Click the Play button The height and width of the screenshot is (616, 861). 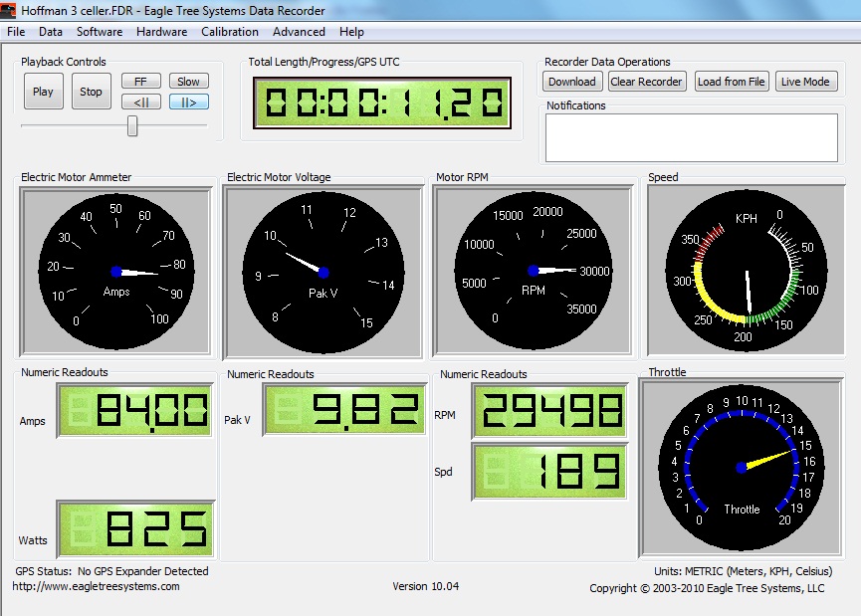point(43,92)
